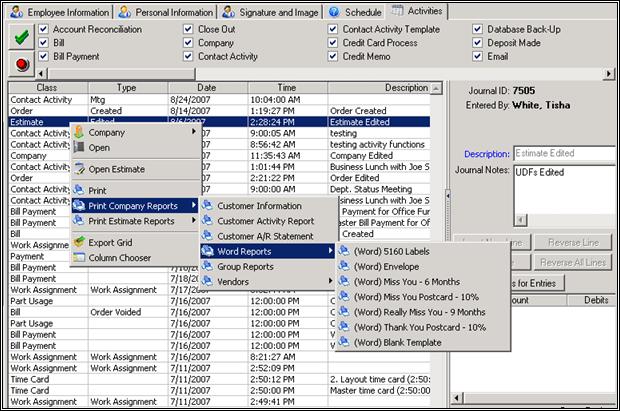Click the Column Chooser icon

(79, 258)
